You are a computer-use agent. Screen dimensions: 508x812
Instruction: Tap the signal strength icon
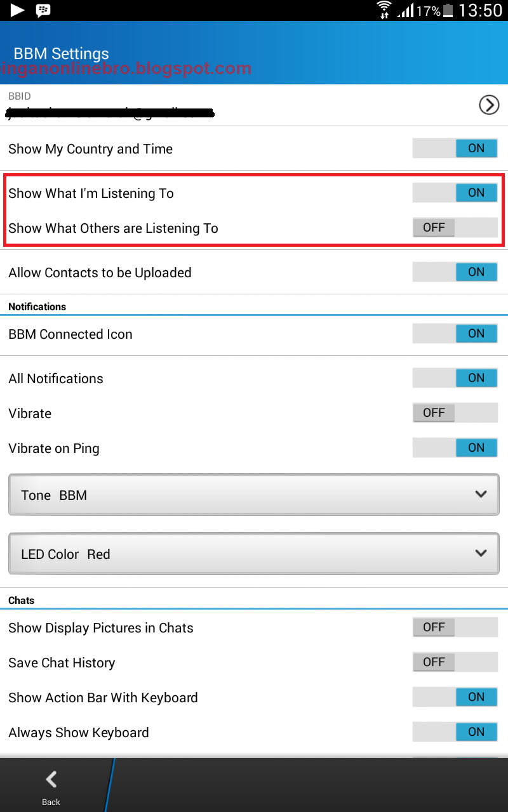[405, 10]
